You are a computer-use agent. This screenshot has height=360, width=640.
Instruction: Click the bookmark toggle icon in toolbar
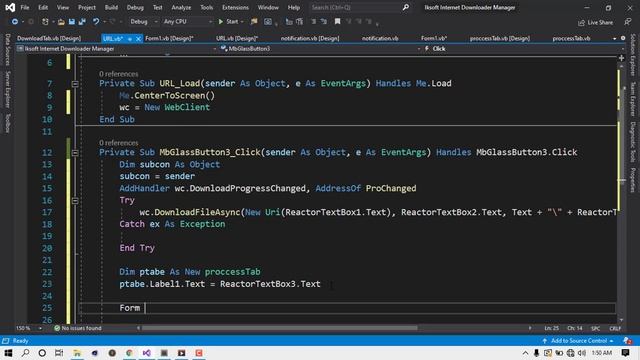pos(337,22)
